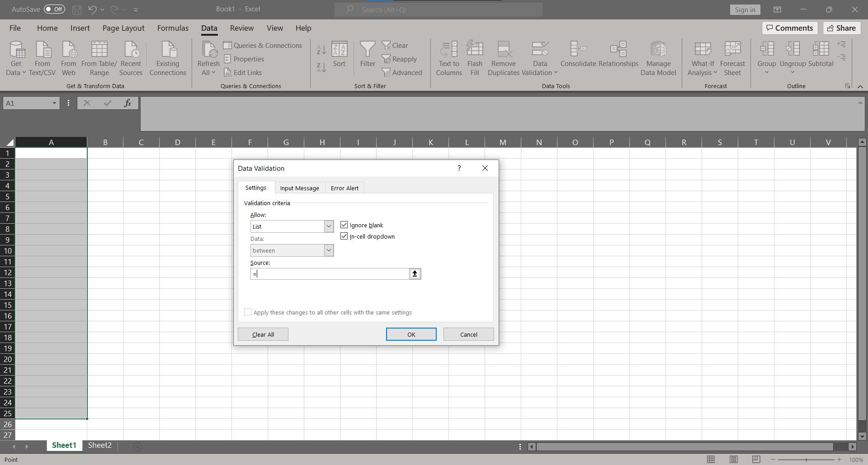Click Cancel in Data Validation
The width and height of the screenshot is (868, 465).
point(468,334)
